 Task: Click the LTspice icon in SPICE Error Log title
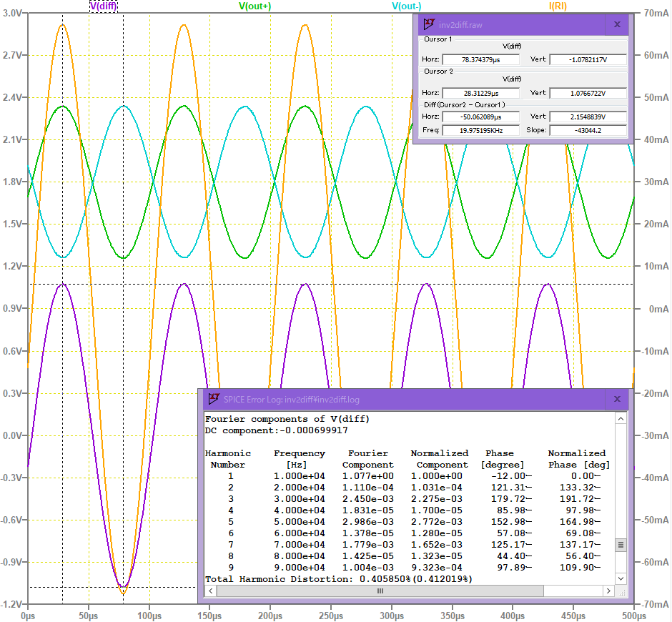coord(213,399)
